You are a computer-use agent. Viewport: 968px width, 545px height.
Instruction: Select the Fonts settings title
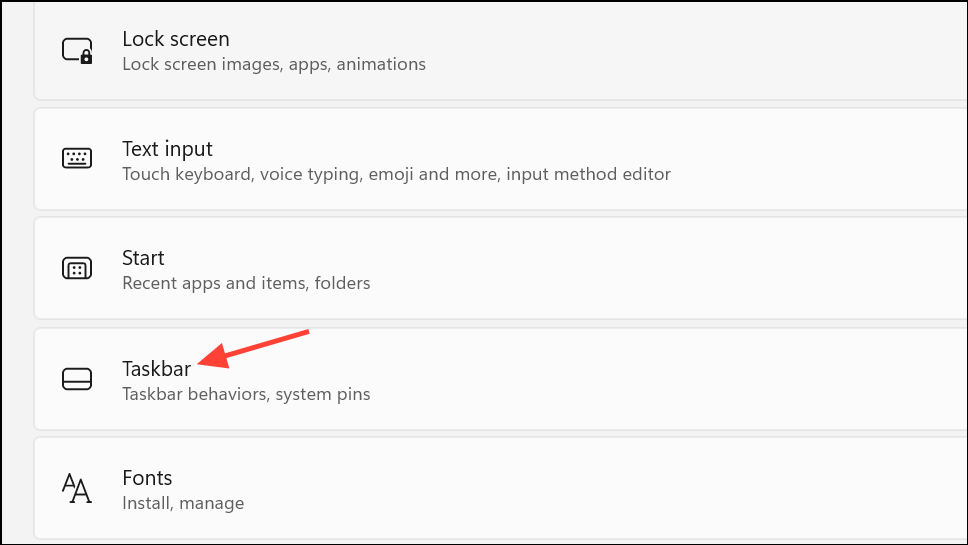click(147, 478)
